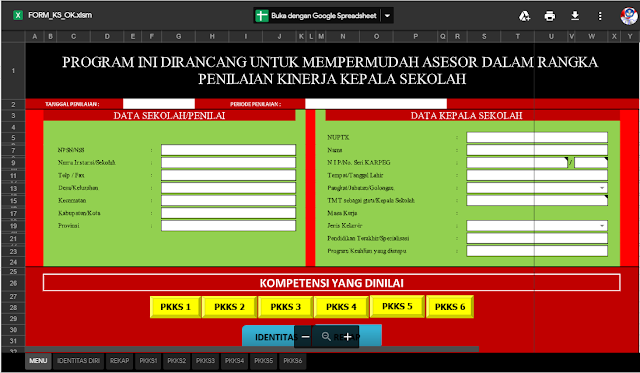Image resolution: width=640 pixels, height=373 pixels.
Task: Click the Provinsi field
Action: (228, 226)
